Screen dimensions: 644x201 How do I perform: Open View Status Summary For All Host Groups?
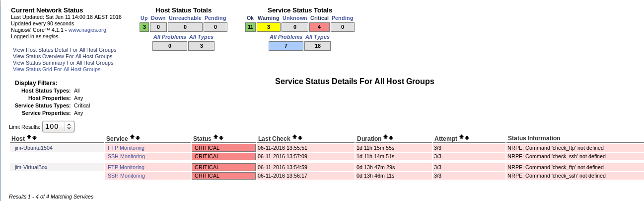click(63, 63)
